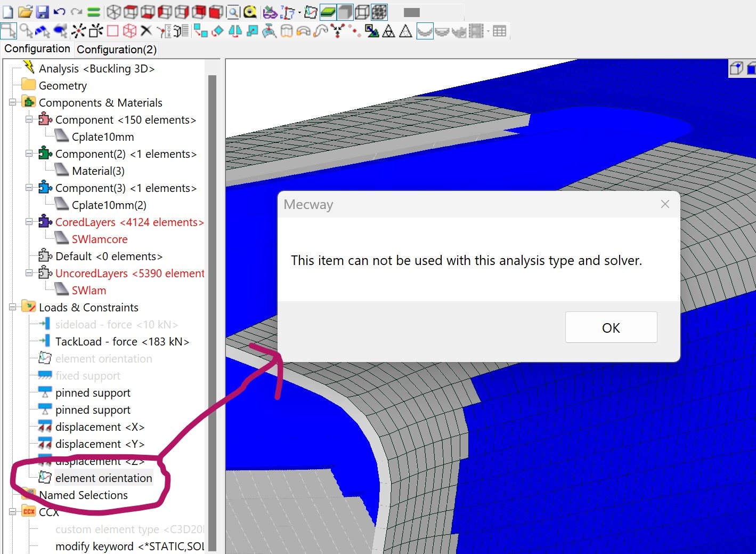The image size is (756, 554).
Task: Click the gray color rectangle in toolbar
Action: 412,12
